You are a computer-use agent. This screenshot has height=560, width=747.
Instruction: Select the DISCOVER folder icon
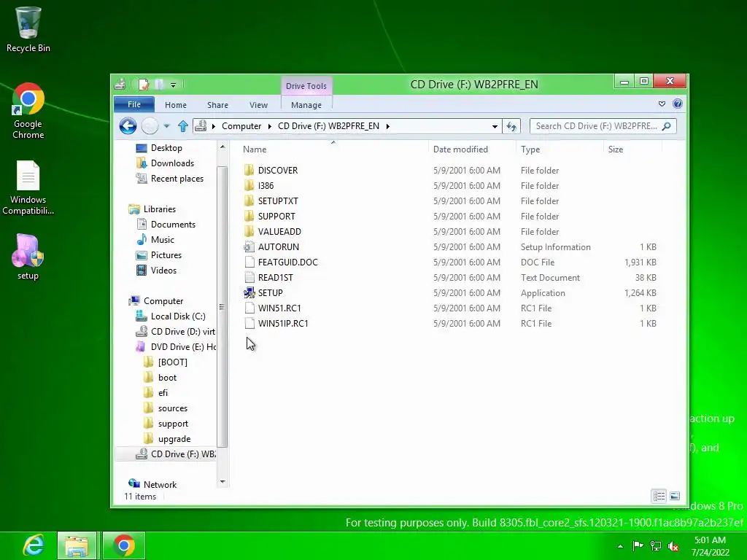pos(249,170)
